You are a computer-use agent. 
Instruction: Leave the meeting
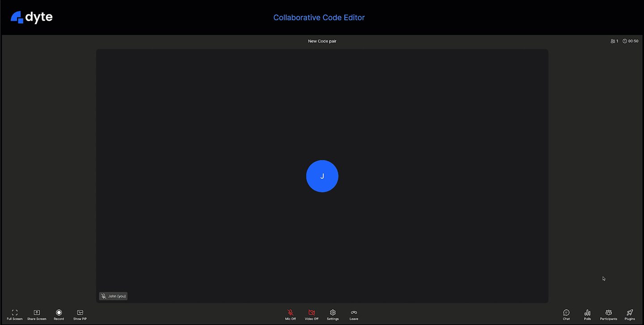(354, 314)
